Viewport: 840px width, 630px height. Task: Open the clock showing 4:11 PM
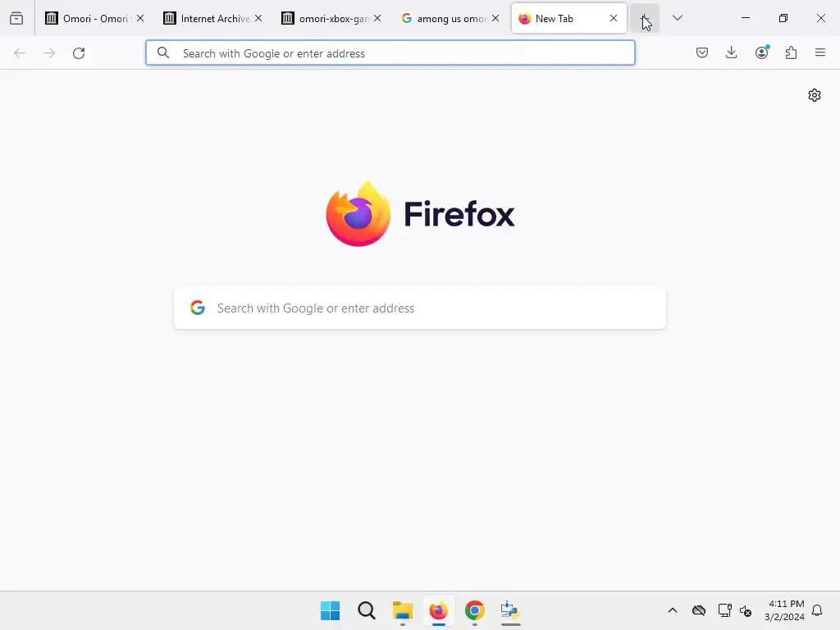(x=784, y=610)
